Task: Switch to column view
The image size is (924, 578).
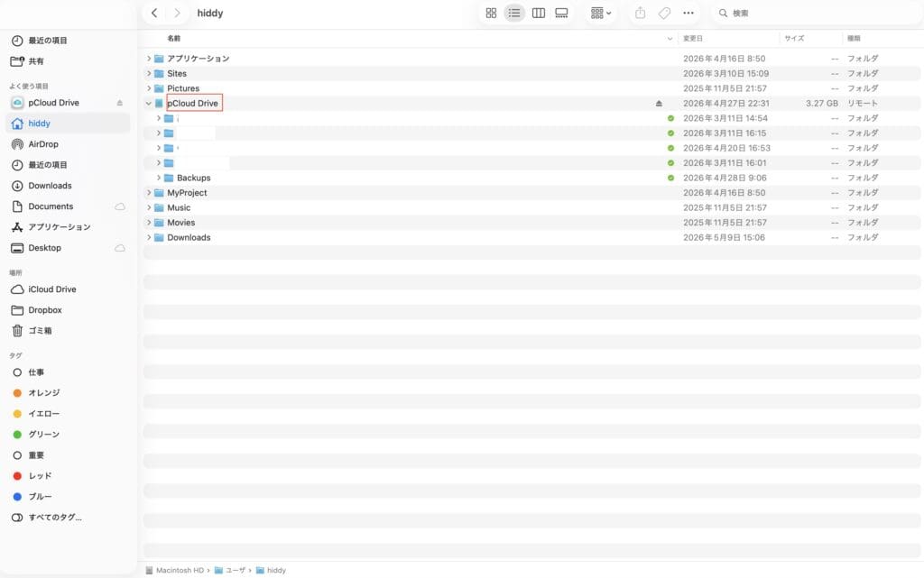Action: coord(538,13)
